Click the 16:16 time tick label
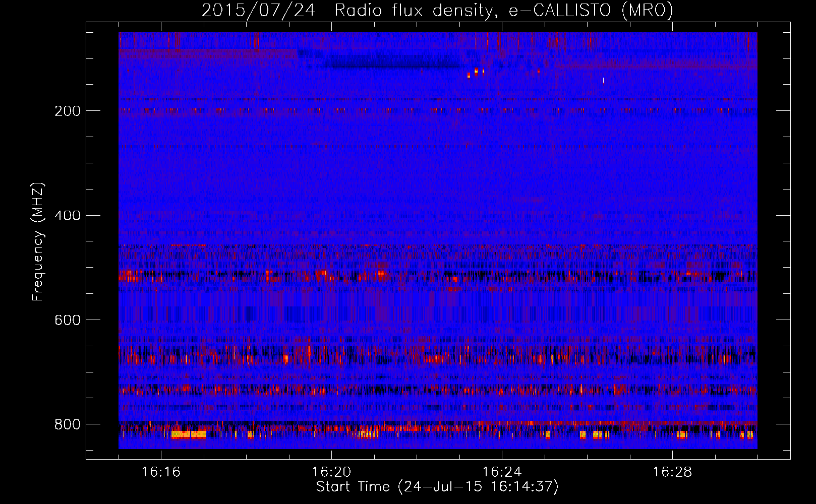The image size is (816, 504). click(x=161, y=472)
